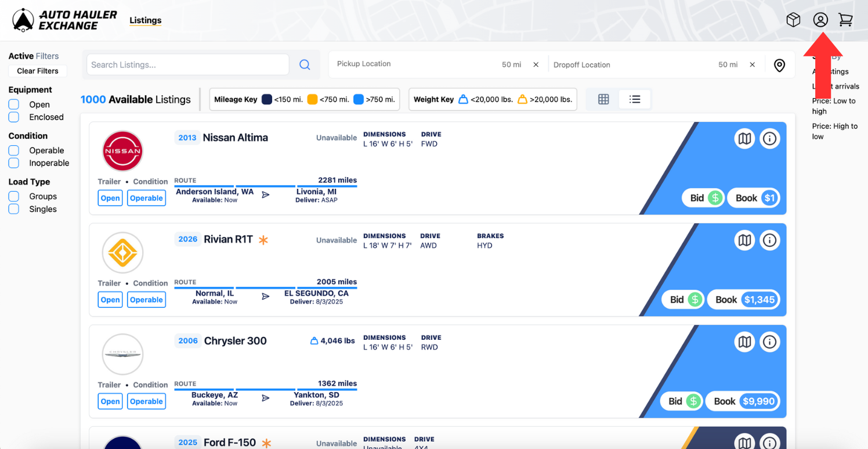Bid on the Rivian R1T listing
The width and height of the screenshot is (868, 449).
click(683, 300)
